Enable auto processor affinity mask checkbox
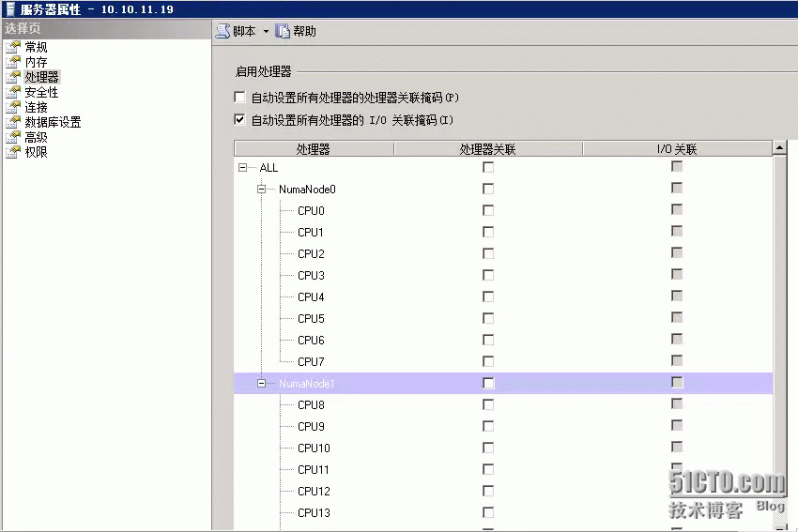Image resolution: width=798 pixels, height=532 pixels. (239, 97)
